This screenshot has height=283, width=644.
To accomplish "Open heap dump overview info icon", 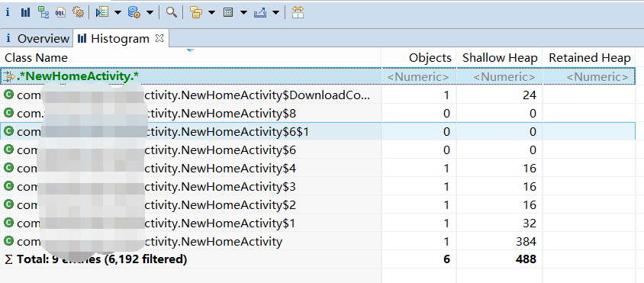I will coord(8,12).
